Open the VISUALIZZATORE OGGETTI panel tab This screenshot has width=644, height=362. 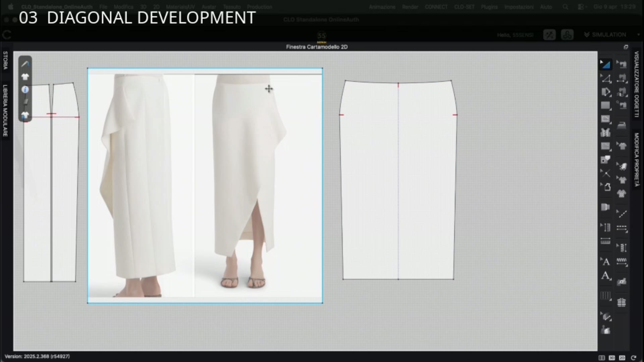coord(636,84)
